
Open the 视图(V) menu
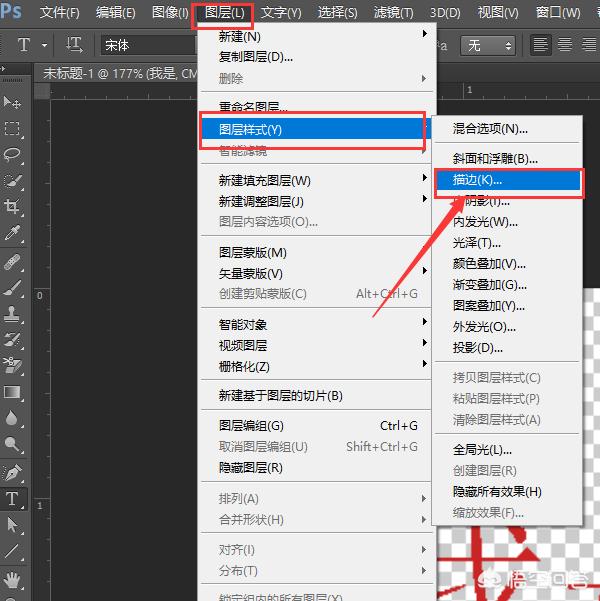tap(498, 12)
